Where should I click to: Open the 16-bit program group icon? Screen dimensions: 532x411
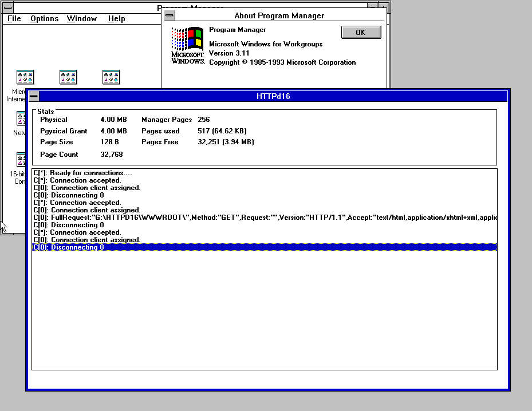point(23,160)
